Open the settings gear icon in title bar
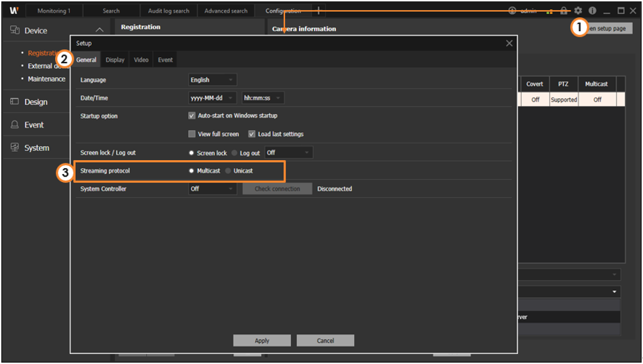643x364 pixels. [578, 11]
